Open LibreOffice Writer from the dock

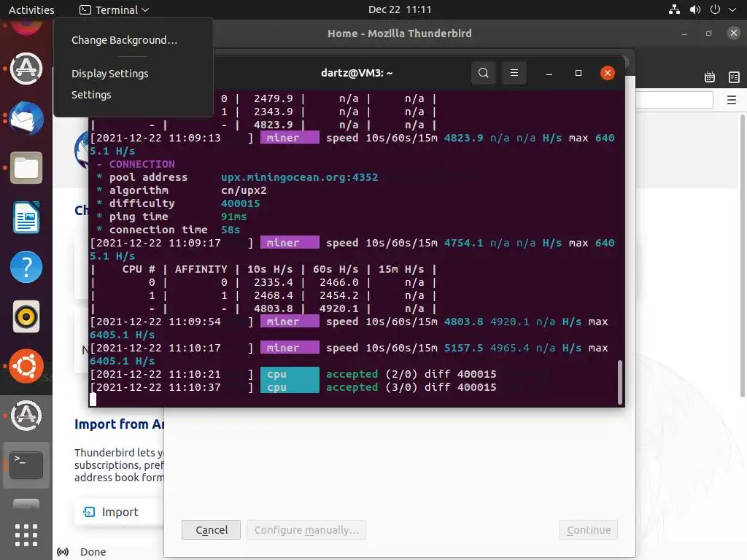[26, 217]
